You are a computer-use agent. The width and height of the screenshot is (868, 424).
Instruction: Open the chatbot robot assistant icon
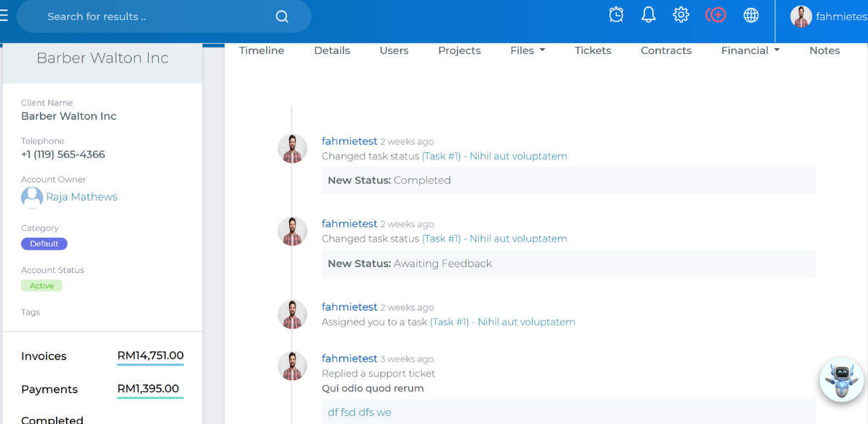tap(841, 379)
